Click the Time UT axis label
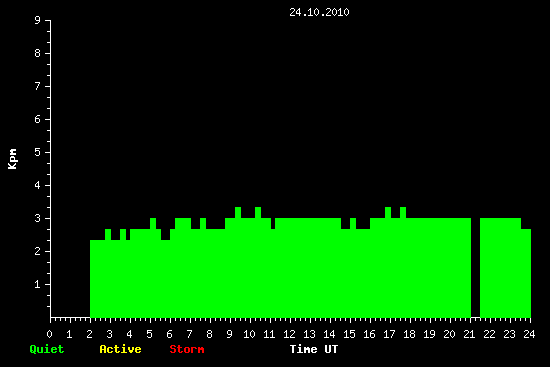 (314, 349)
